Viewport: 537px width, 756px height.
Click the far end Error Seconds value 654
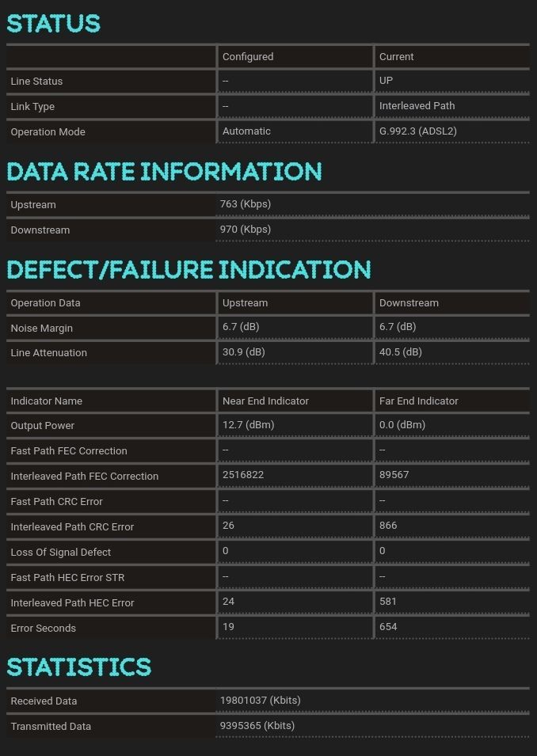click(x=388, y=627)
